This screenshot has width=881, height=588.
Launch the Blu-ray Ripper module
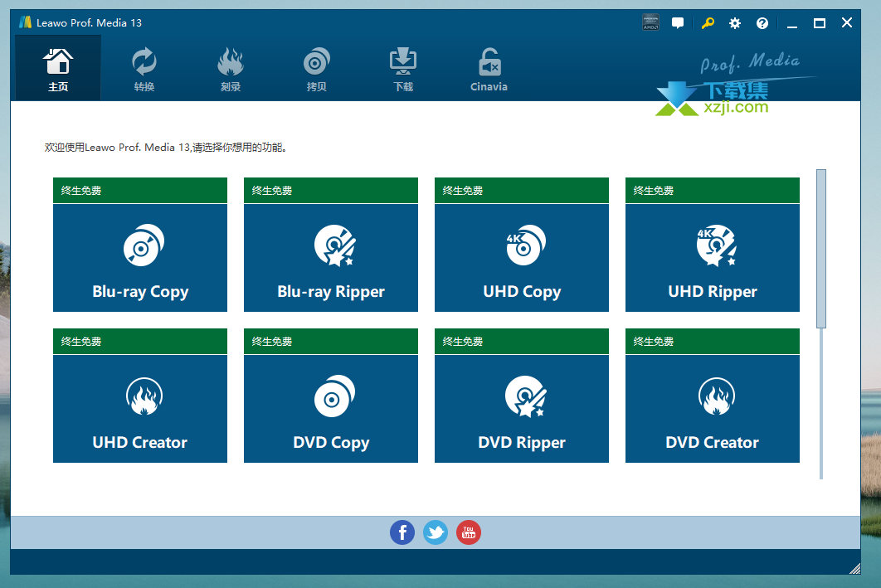[x=331, y=257]
